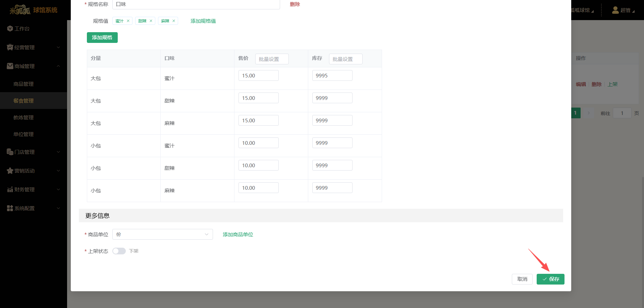Click the 财务管理 chart icon
644x308 pixels.
(x=10, y=190)
